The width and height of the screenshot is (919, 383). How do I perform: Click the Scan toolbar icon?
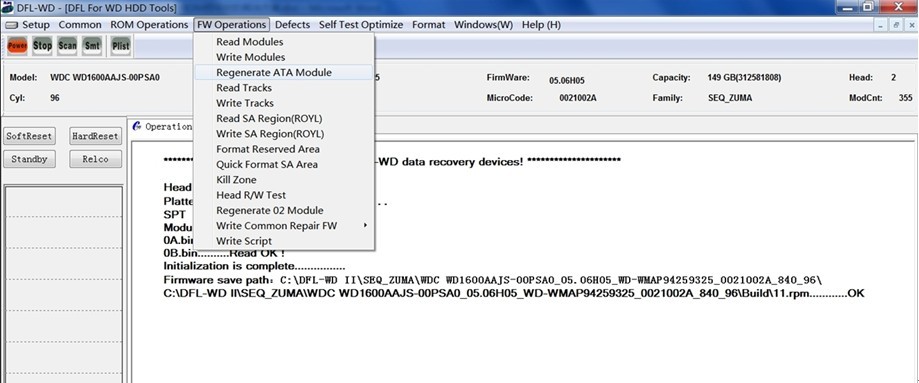point(67,46)
